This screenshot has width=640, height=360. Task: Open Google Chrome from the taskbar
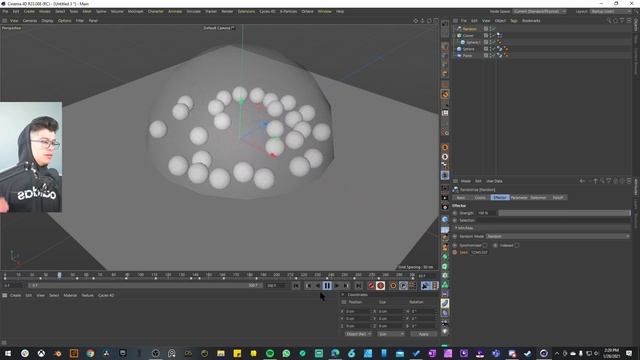pos(90,353)
